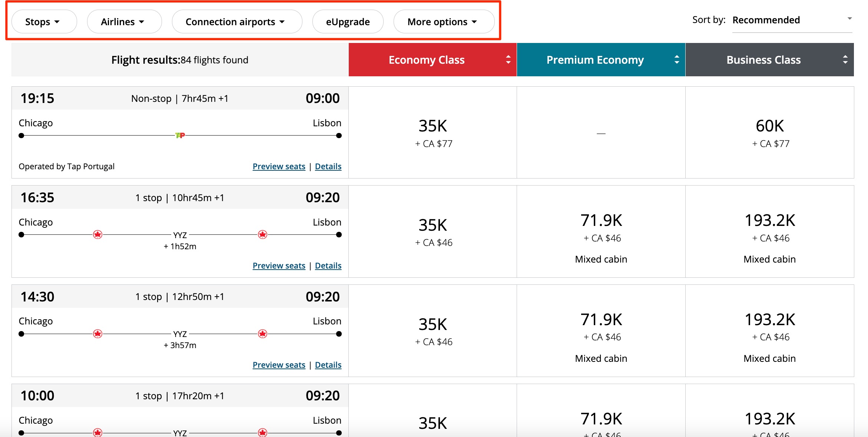Image resolution: width=868 pixels, height=437 pixels.
Task: Click Details on the 16:35 one-stop flight
Action: point(328,265)
